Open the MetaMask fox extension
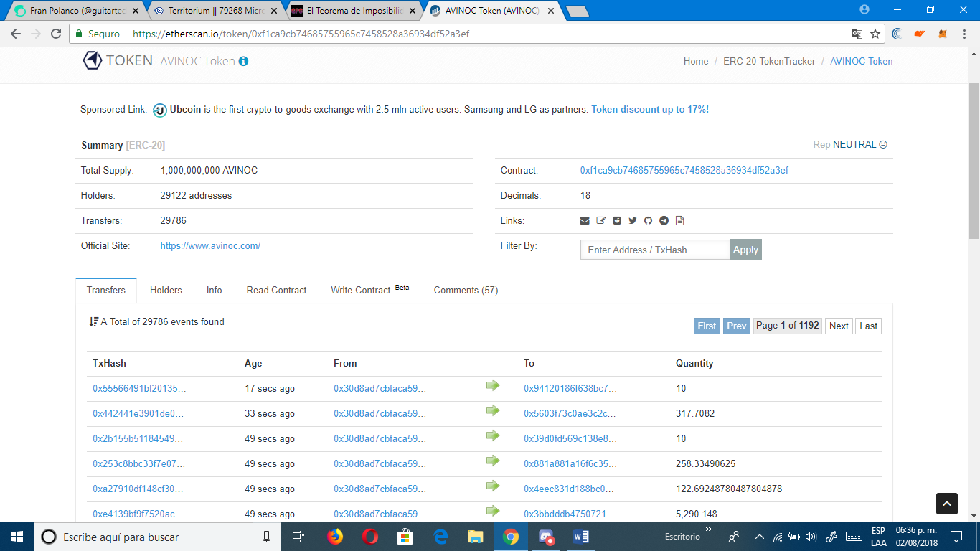Image resolution: width=980 pixels, height=551 pixels. click(943, 34)
